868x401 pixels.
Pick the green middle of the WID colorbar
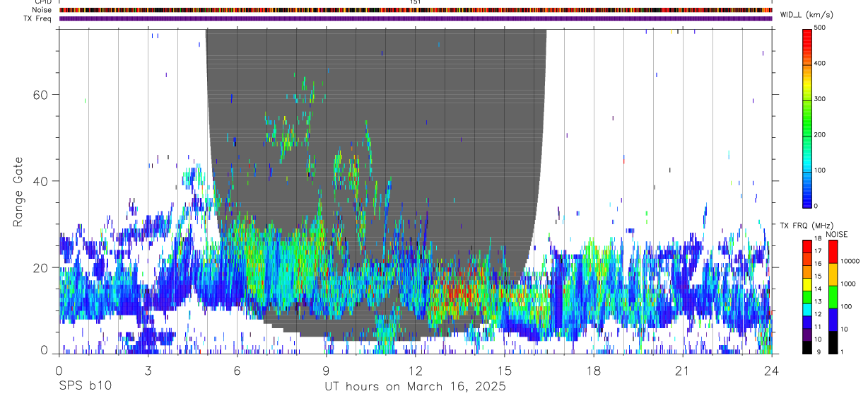coord(807,124)
